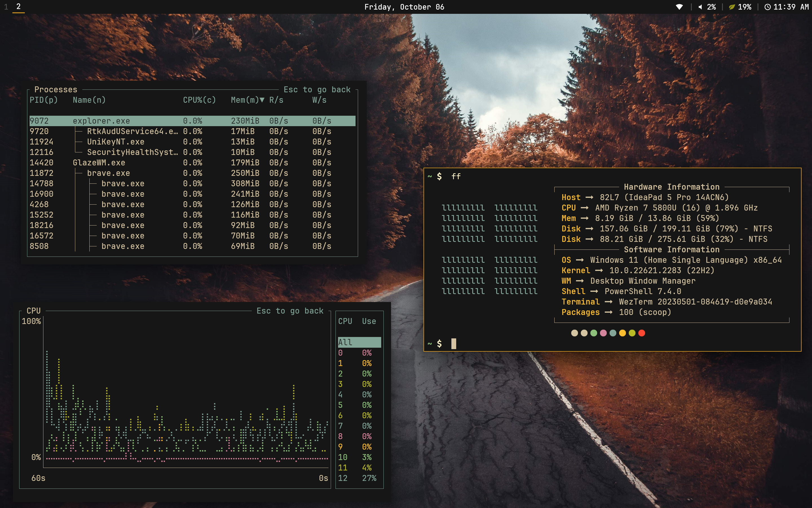Toggle CPU core 0 in legend
Screen dimensions: 812x508
(359, 353)
